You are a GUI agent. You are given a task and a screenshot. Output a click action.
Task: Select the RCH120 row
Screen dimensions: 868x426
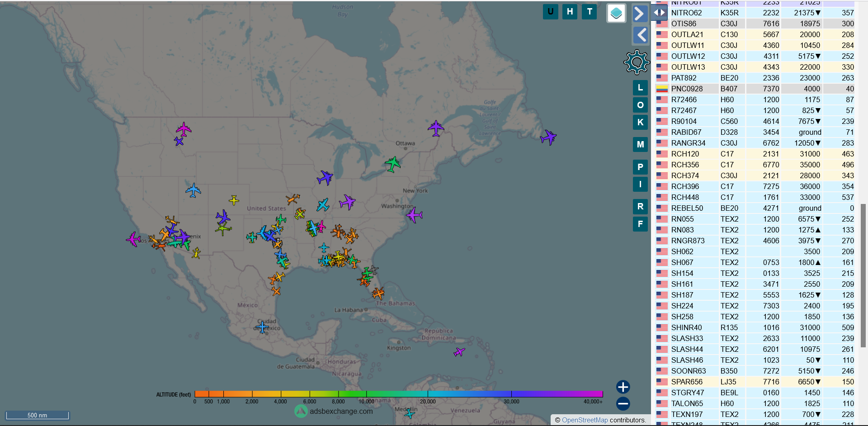tap(755, 154)
